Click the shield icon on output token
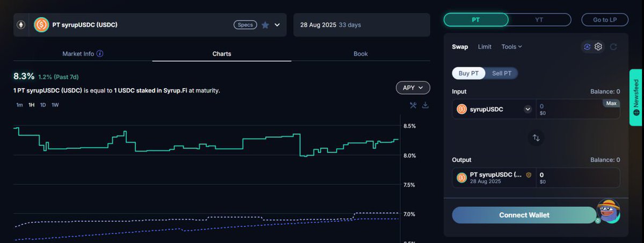 click(x=529, y=175)
